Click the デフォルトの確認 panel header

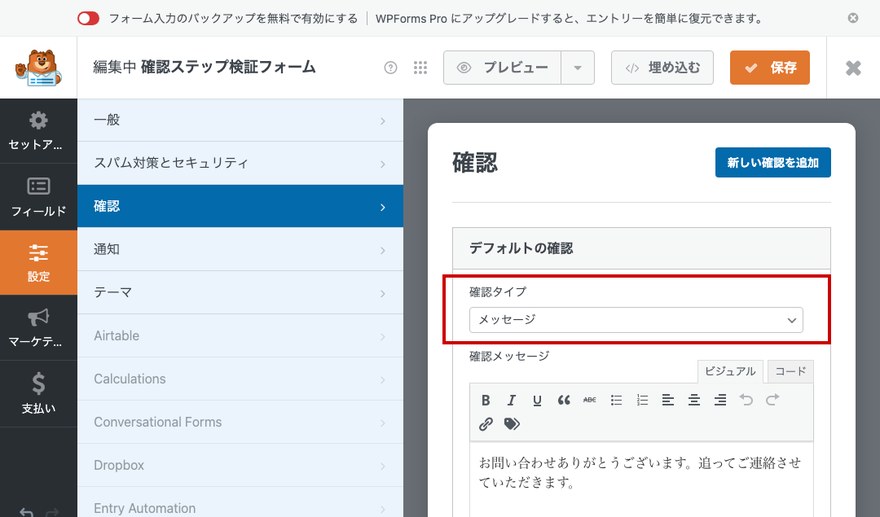(x=641, y=248)
